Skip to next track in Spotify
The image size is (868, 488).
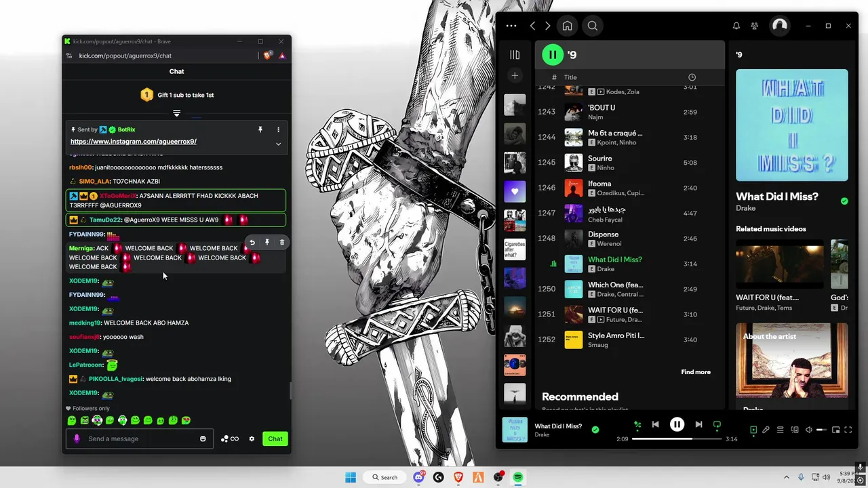(698, 424)
